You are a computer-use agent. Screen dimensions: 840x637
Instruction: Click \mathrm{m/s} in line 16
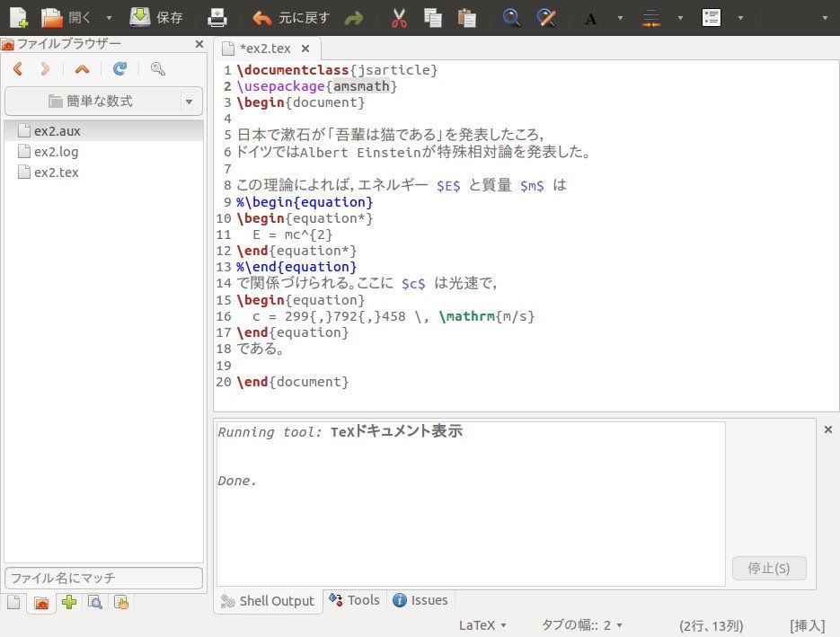486,316
